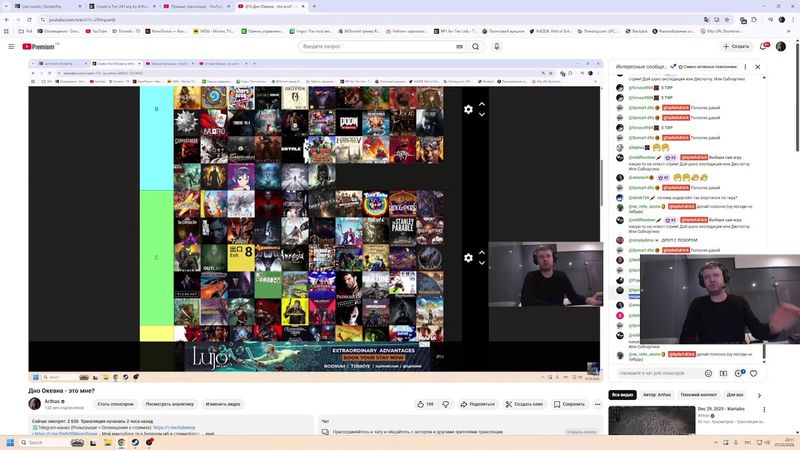The height and width of the screenshot is (450, 800).
Task: Open the live chat three-dot options menu
Action: click(x=744, y=66)
